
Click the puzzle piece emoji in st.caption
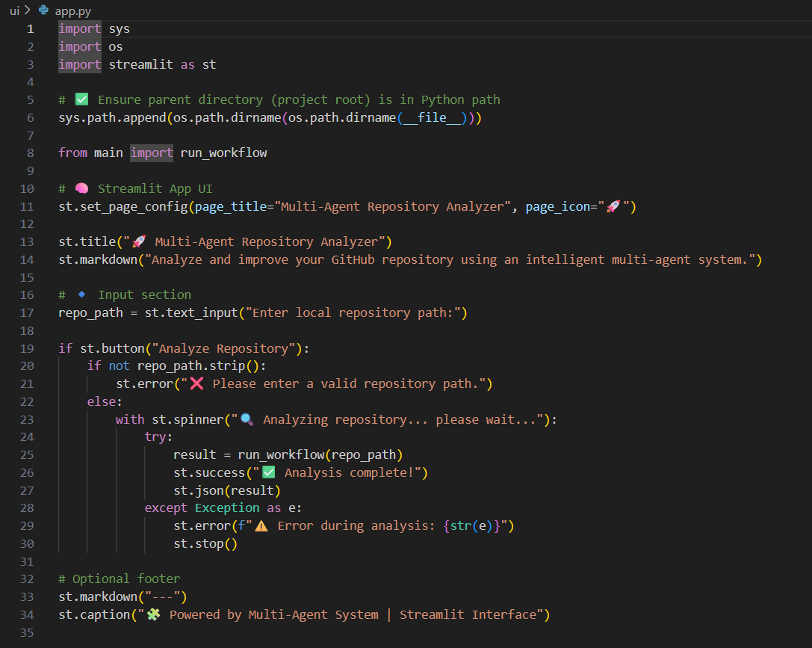click(x=153, y=614)
